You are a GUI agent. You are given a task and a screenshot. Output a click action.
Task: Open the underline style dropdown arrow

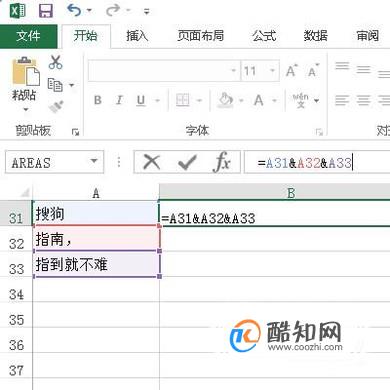(157, 100)
